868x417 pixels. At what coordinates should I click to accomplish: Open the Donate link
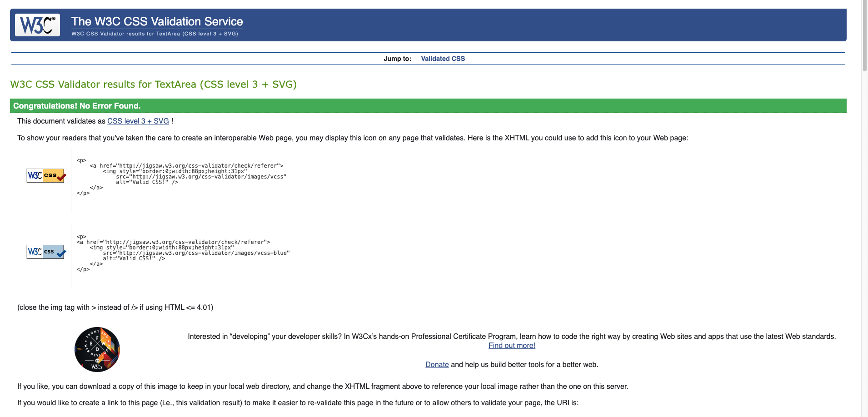point(437,365)
